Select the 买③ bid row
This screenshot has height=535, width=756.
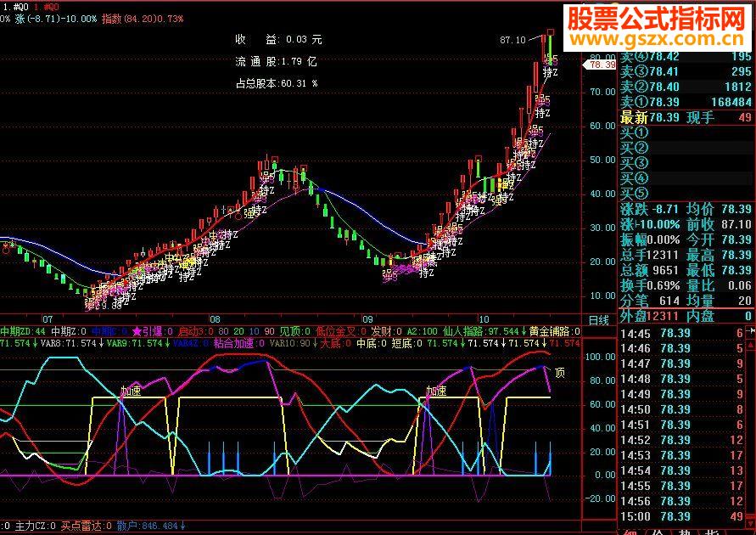[x=686, y=163]
